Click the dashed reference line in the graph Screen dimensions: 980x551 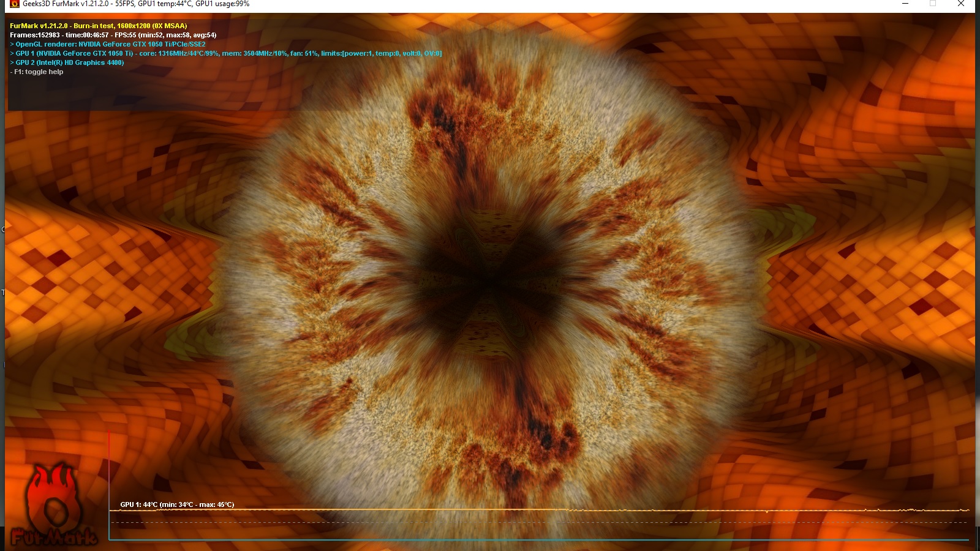tap(429, 523)
